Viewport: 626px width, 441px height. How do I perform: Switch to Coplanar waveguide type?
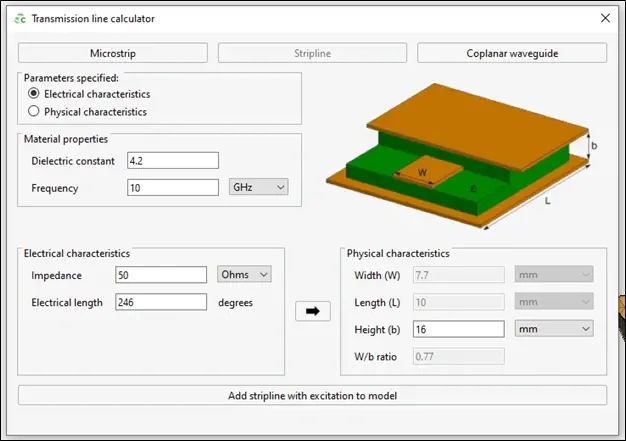[x=511, y=53]
